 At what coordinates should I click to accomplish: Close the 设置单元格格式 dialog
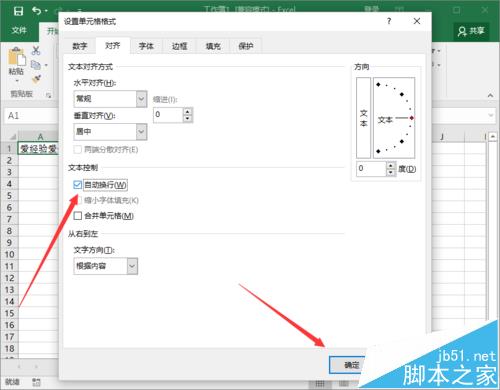coord(417,21)
